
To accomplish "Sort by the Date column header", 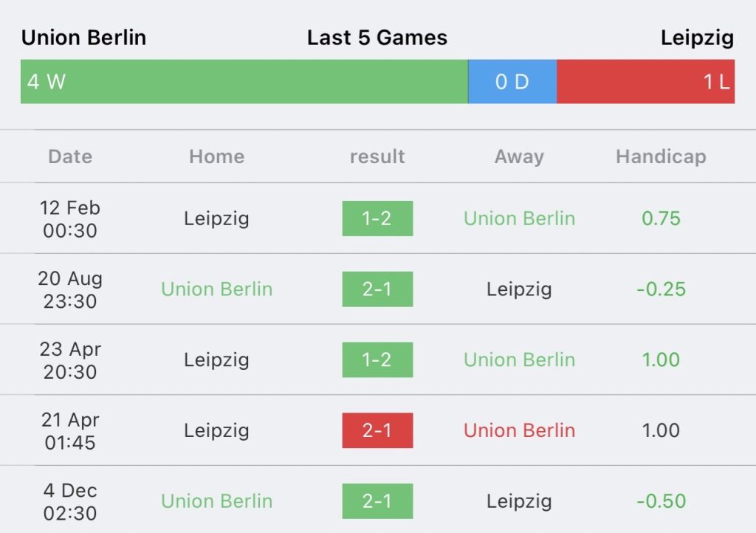I will pos(70,157).
